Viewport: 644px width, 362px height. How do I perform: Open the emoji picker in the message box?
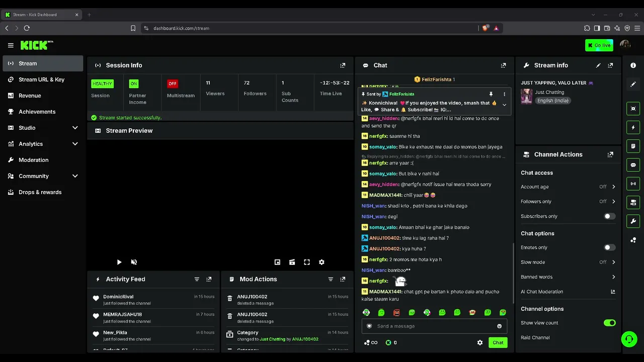pos(499,326)
